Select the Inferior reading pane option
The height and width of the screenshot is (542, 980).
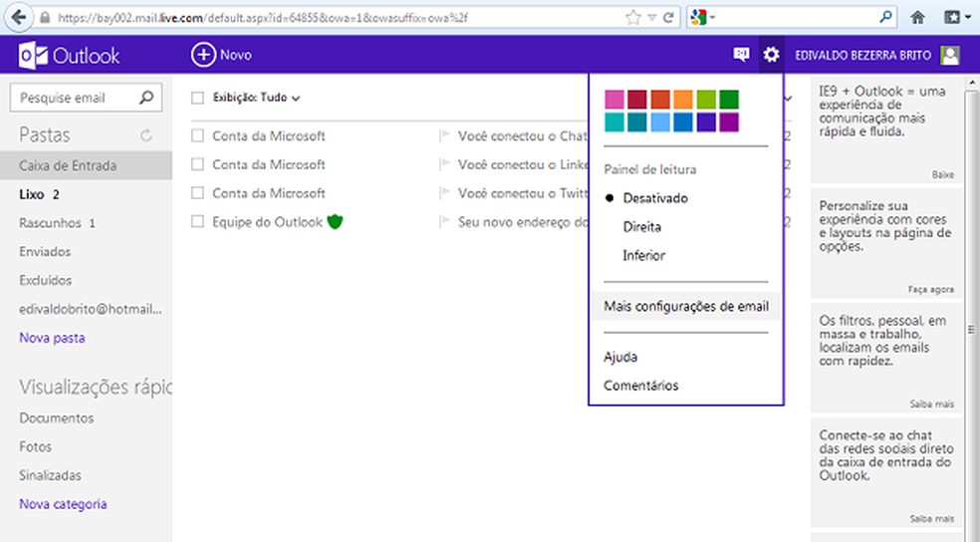coord(643,256)
